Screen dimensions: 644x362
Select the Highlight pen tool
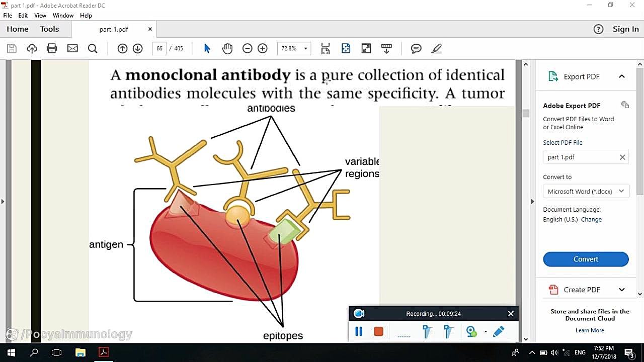pyautogui.click(x=437, y=48)
